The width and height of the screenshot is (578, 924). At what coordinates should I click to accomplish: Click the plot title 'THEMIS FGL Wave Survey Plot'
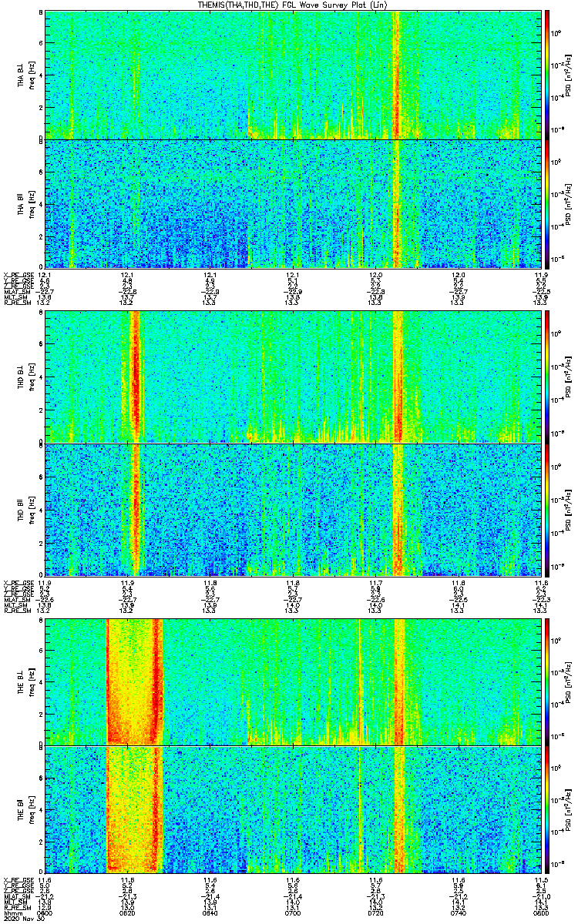pyautogui.click(x=292, y=5)
